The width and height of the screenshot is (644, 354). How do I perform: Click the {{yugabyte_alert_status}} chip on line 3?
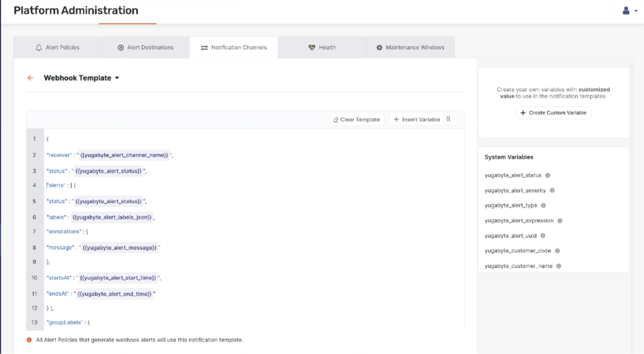click(x=108, y=171)
